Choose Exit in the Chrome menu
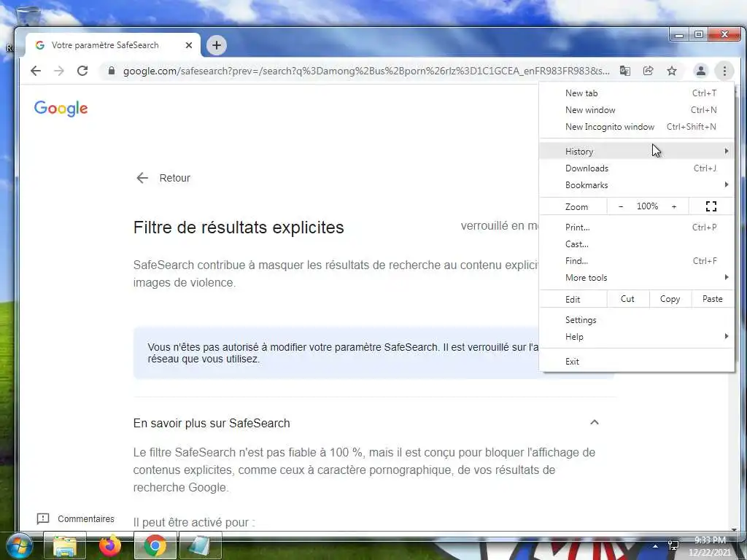747x560 pixels. (x=636, y=362)
